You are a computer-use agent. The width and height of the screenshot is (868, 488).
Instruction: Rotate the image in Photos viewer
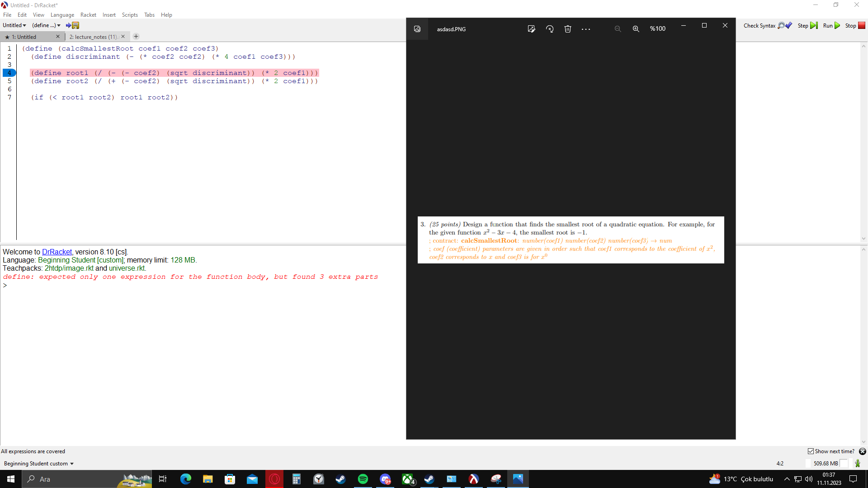click(550, 28)
